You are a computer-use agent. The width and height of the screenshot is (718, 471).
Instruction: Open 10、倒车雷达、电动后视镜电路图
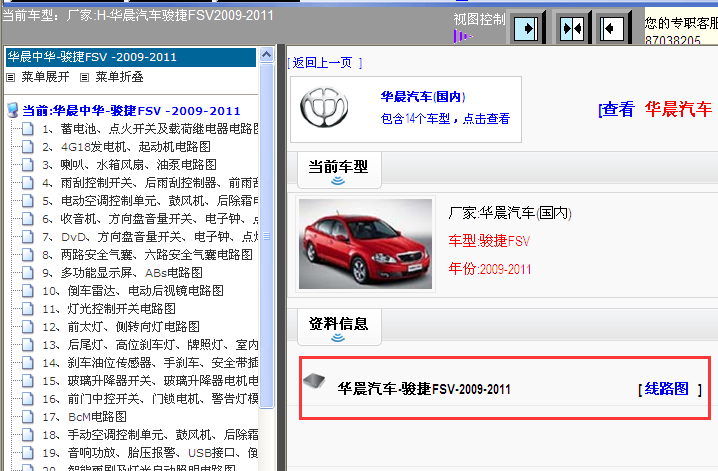133,290
